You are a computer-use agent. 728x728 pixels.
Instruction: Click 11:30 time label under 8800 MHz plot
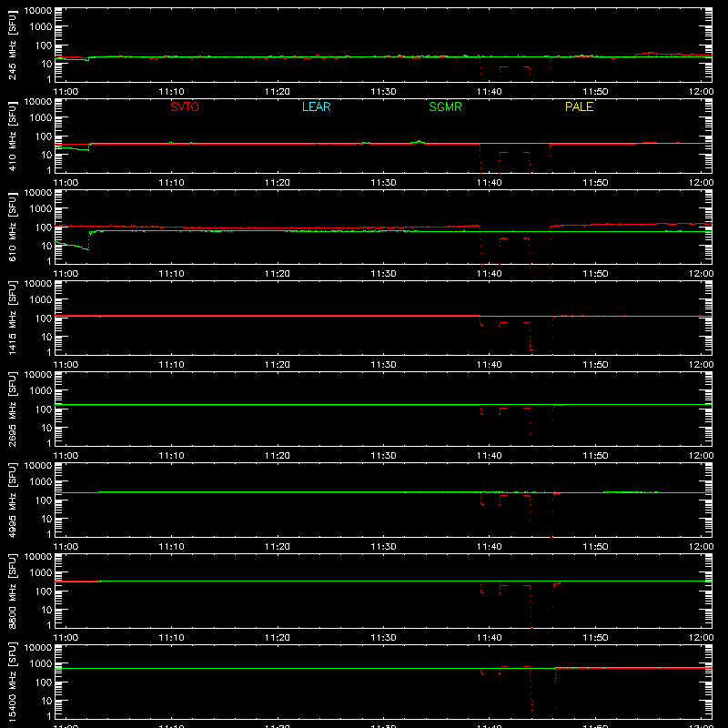[x=383, y=638]
